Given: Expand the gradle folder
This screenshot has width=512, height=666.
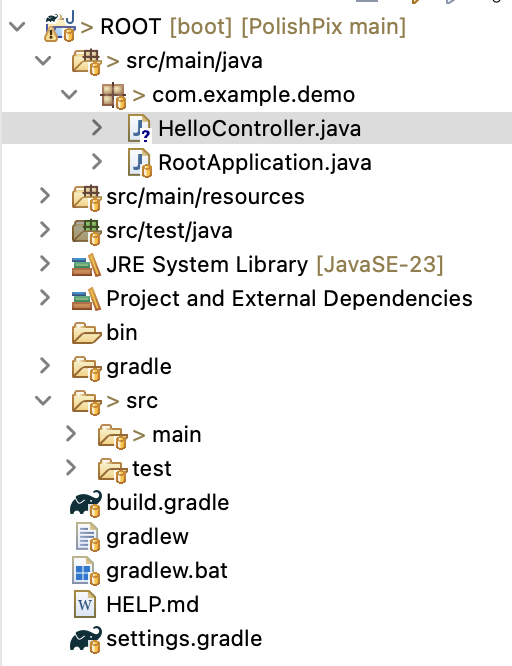Looking at the screenshot, I should [45, 366].
